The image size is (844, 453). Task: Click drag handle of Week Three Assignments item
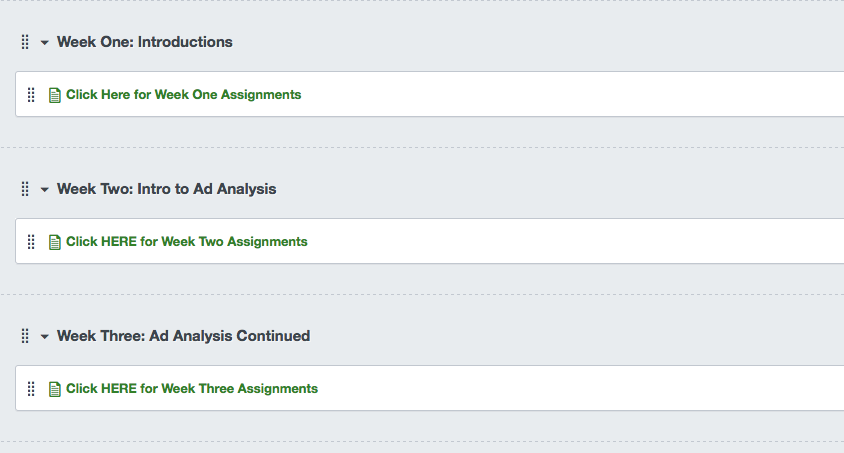(31, 389)
